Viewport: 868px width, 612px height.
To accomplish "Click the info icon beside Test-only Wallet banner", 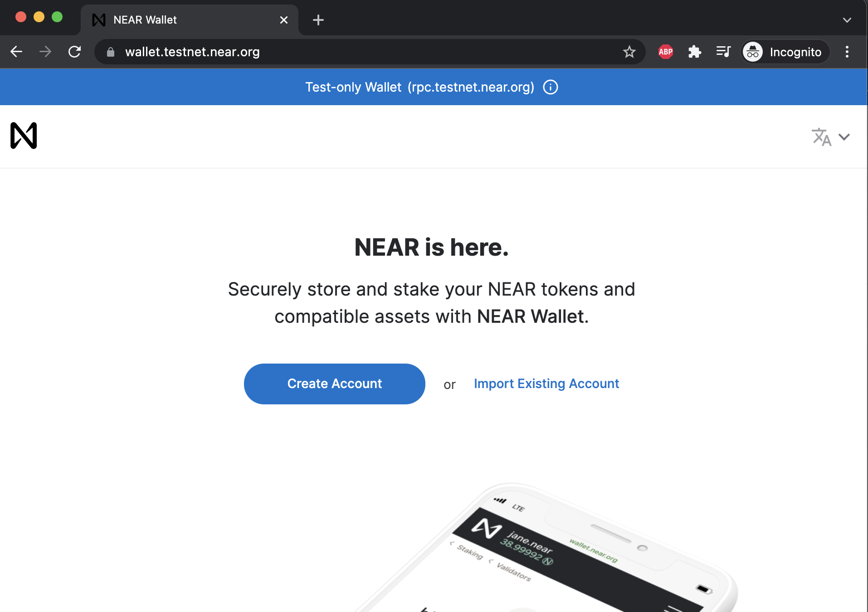I will [x=550, y=87].
